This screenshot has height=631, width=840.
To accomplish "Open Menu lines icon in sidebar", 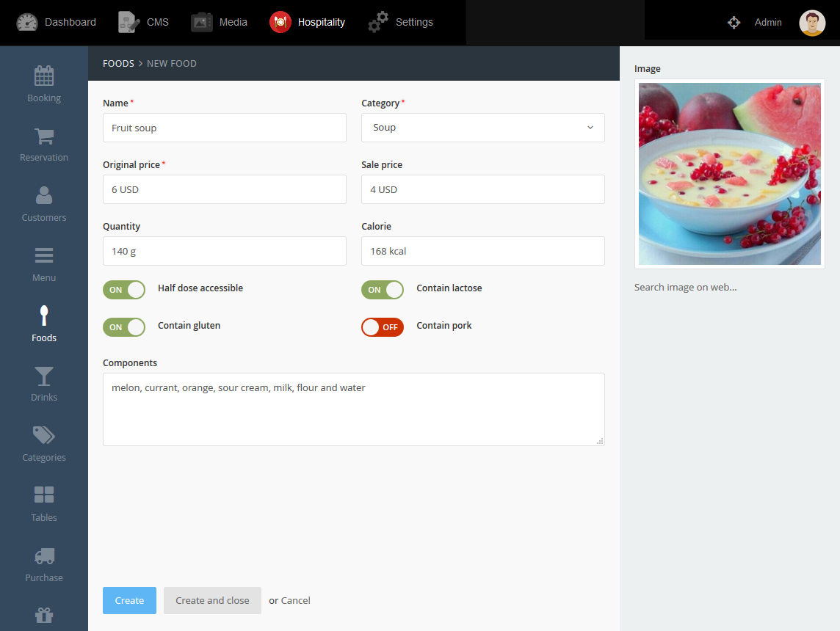I will [x=44, y=255].
